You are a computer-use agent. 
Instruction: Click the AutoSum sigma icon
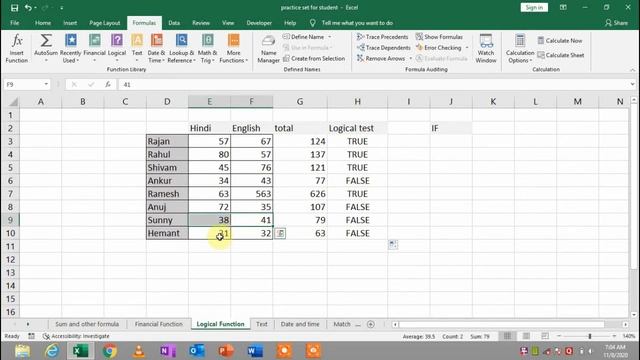click(x=46, y=41)
